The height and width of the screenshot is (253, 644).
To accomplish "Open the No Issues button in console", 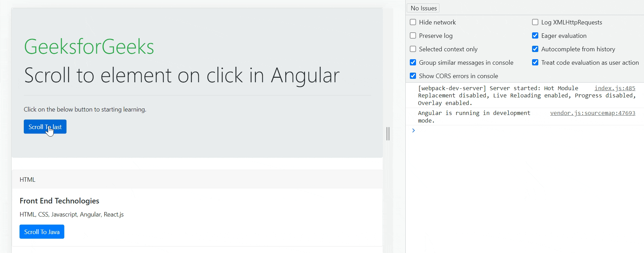I will point(423,8).
